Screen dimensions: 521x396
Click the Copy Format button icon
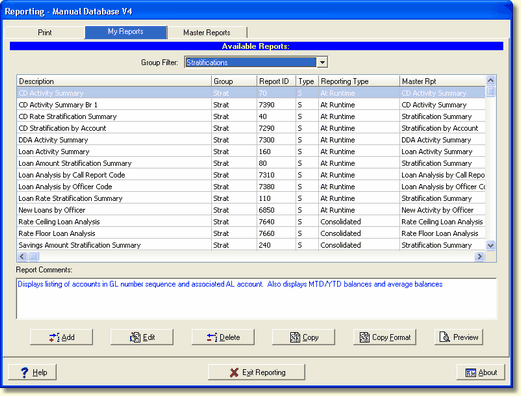365,337
